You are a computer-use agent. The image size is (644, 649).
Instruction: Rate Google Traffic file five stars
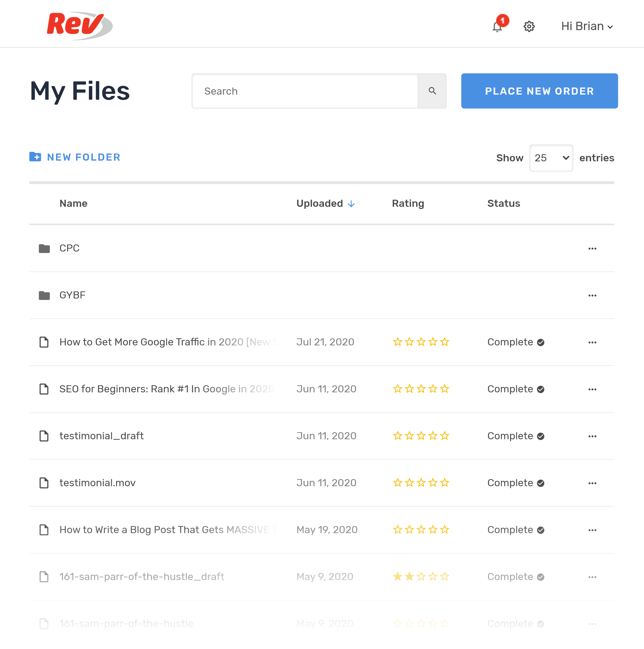pyautogui.click(x=445, y=342)
